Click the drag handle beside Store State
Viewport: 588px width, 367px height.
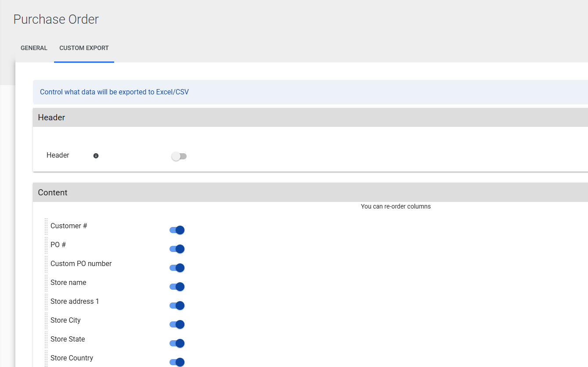[46, 340]
